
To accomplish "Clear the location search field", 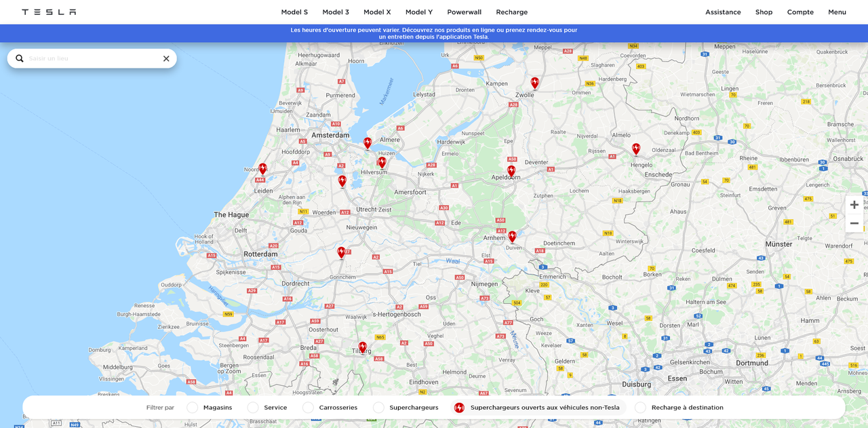I will pos(166,58).
